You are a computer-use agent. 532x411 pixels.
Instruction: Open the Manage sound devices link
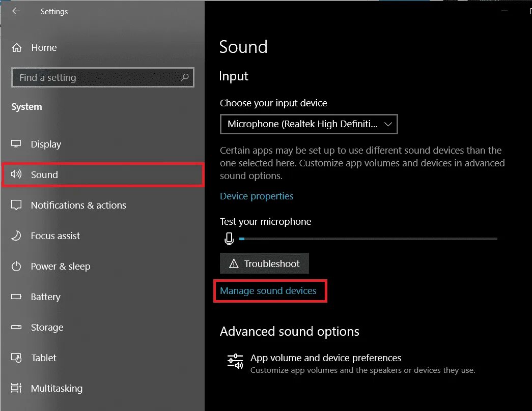268,291
